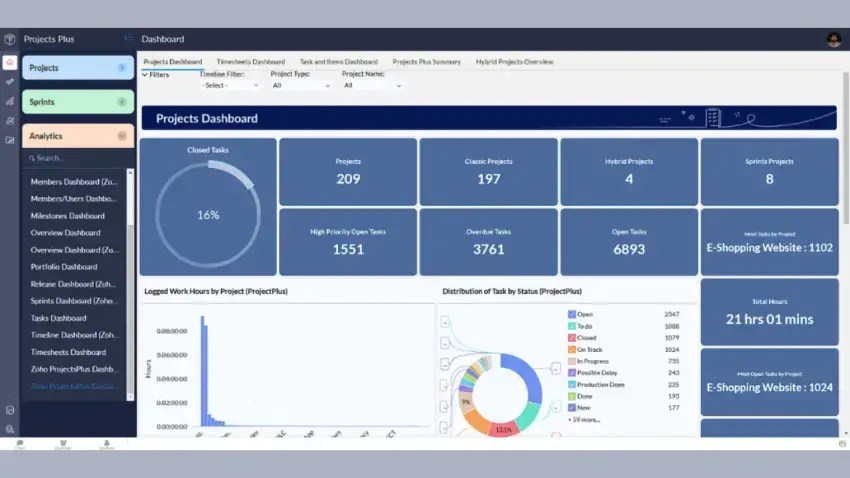Uncheck the Closed status legend checkbox
The image size is (850, 478).
click(x=572, y=338)
